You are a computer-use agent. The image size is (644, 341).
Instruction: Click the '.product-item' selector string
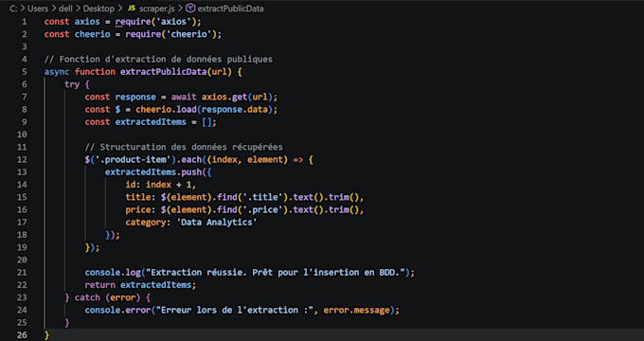click(134, 159)
